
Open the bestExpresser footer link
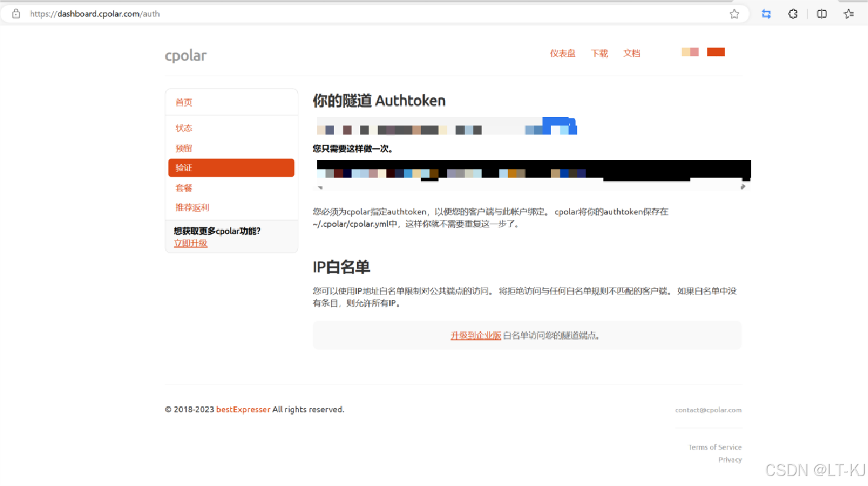tap(243, 410)
